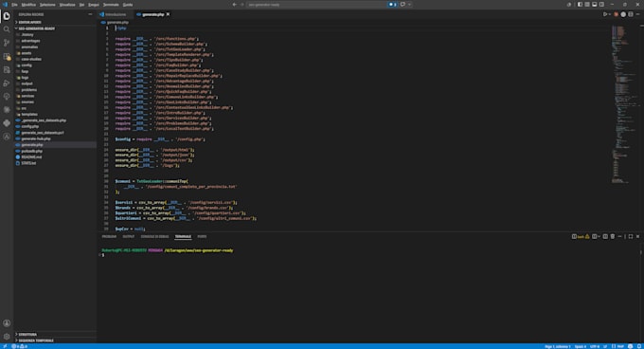Click the notifications bell in the status bar

pyautogui.click(x=639, y=346)
